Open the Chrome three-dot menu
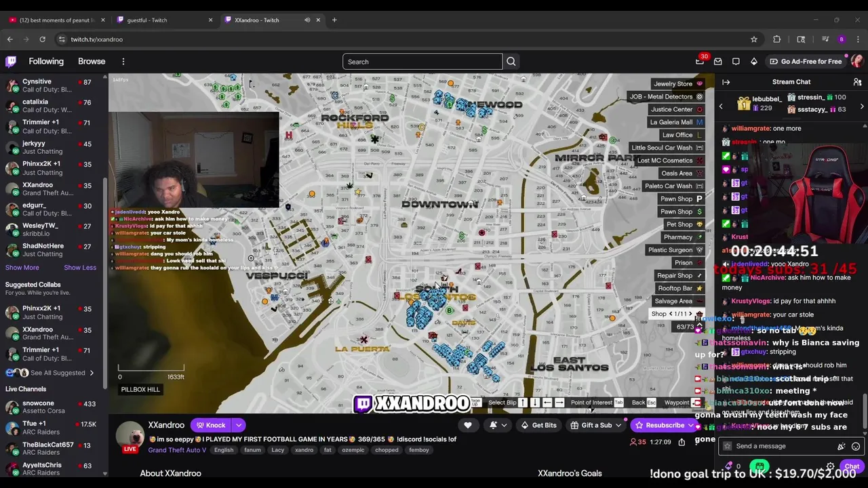The height and width of the screenshot is (488, 868). [858, 39]
